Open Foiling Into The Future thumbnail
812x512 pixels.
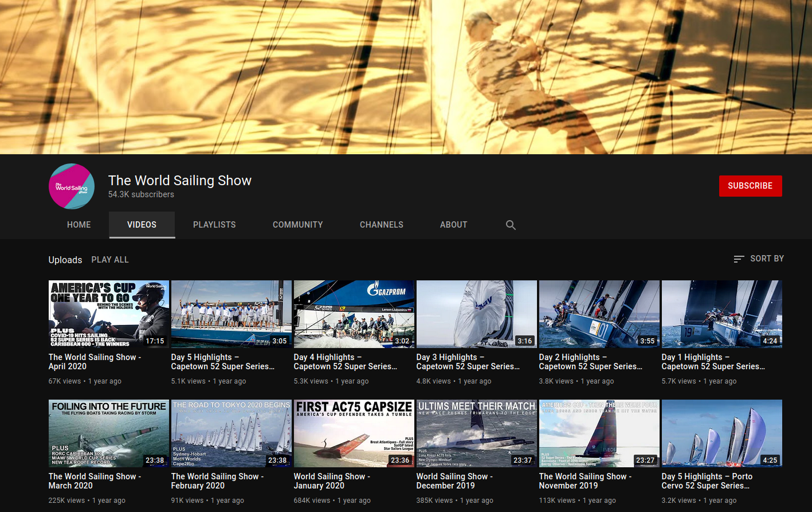(109, 433)
